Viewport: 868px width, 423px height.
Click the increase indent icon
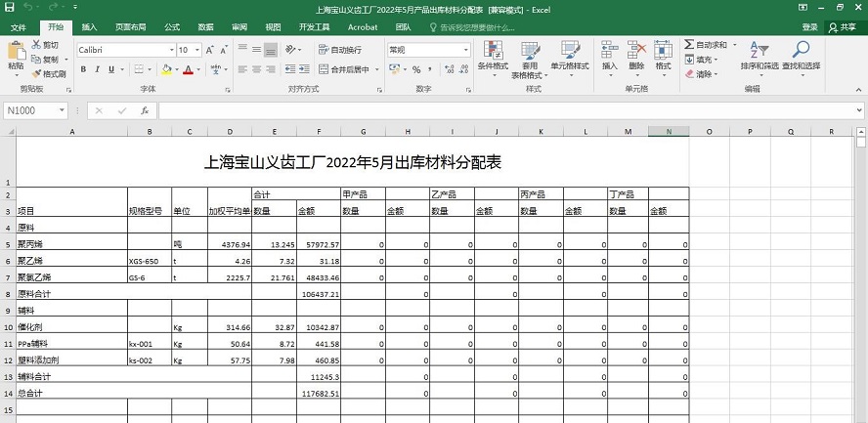coord(304,69)
